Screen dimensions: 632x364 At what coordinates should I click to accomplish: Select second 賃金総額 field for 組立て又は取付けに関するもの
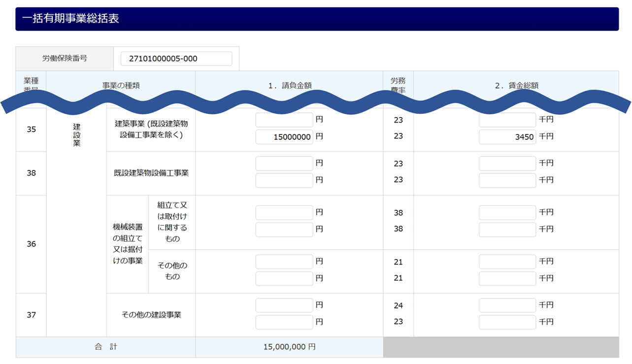[x=507, y=230]
